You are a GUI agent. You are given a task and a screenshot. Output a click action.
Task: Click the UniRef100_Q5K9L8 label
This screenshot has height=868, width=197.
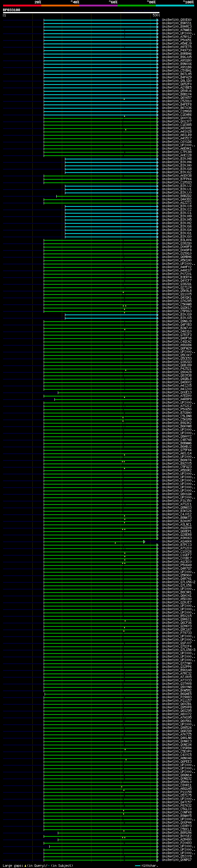[176, 291]
